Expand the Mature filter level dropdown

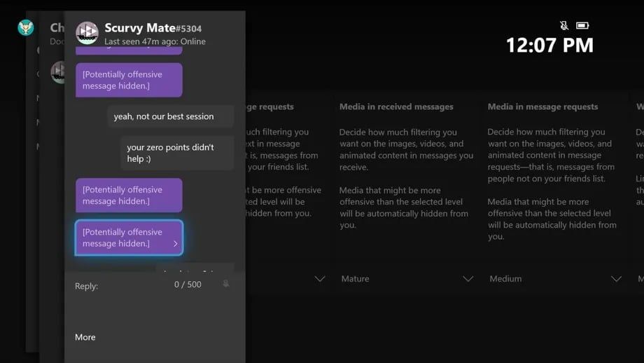pyautogui.click(x=468, y=279)
